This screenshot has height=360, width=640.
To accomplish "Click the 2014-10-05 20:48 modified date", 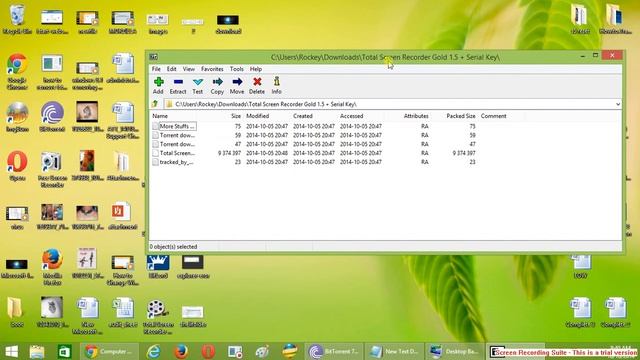I will tap(267, 153).
